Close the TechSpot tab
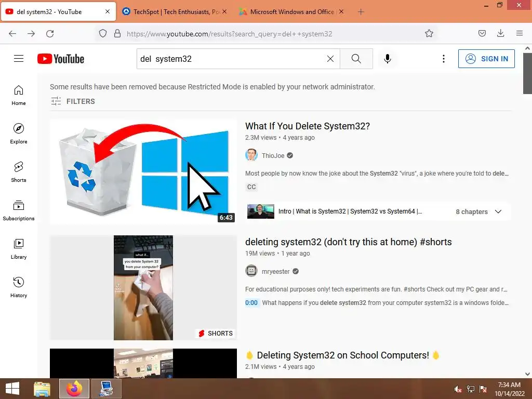The width and height of the screenshot is (532, 399). (224, 11)
